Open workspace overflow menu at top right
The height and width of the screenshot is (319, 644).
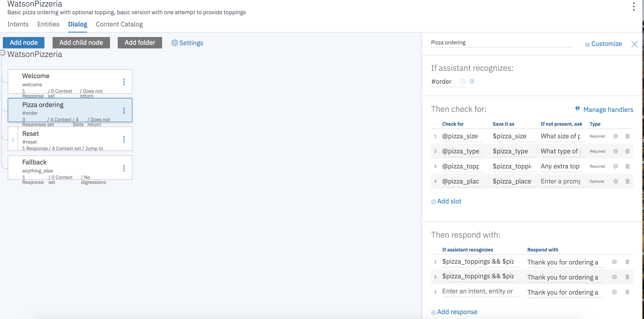633,7
